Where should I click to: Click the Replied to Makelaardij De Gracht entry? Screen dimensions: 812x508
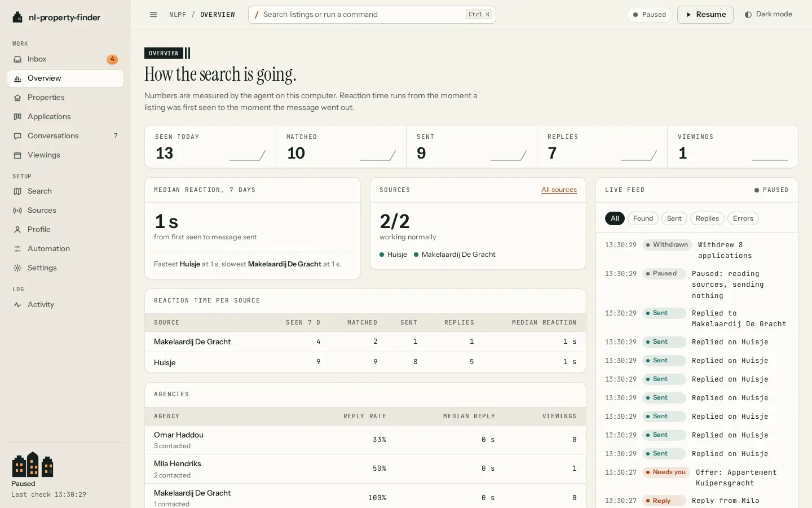pyautogui.click(x=697, y=318)
